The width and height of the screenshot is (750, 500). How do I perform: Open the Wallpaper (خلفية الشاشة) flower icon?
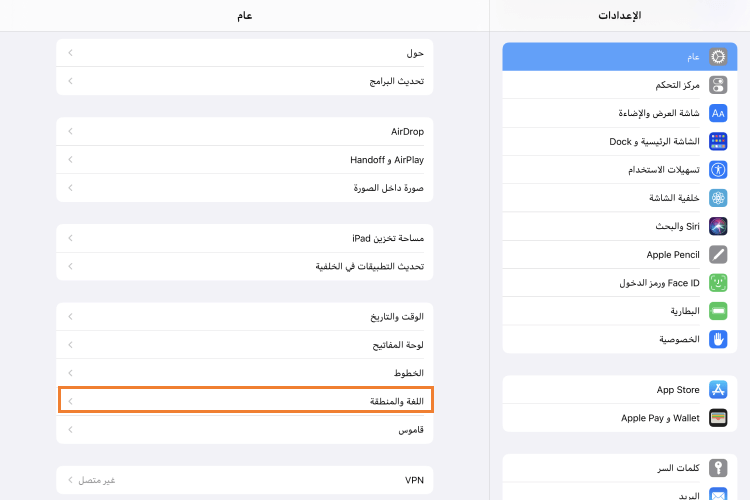tap(718, 198)
